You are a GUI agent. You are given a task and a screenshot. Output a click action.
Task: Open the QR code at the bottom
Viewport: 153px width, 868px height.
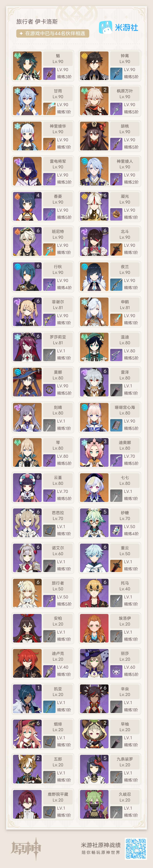coord(136,848)
